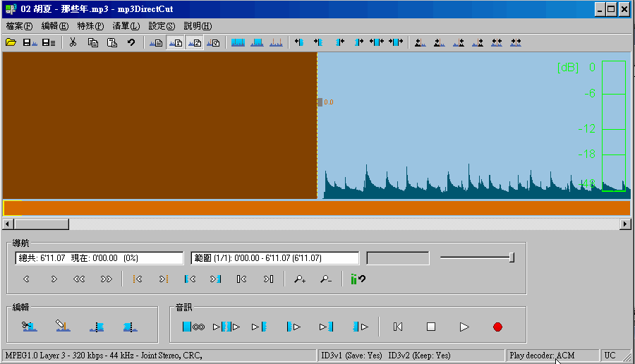Stop playback with the square button
The height and width of the screenshot is (364, 635).
tap(431, 327)
